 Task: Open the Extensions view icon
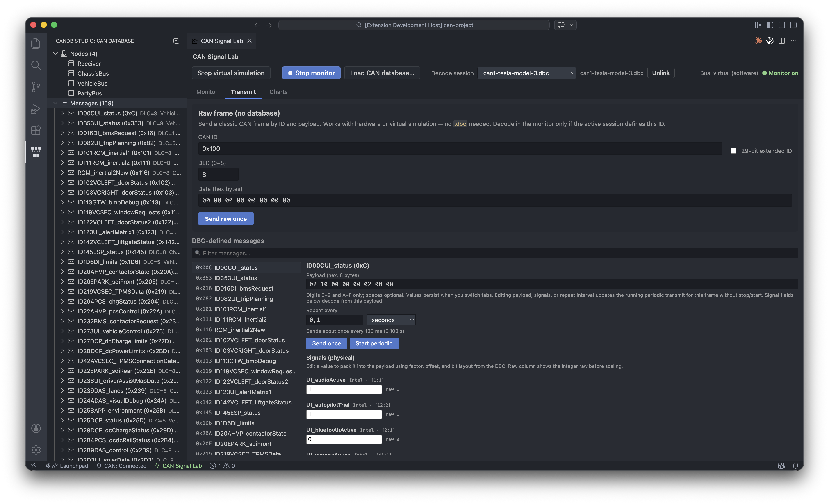(36, 130)
